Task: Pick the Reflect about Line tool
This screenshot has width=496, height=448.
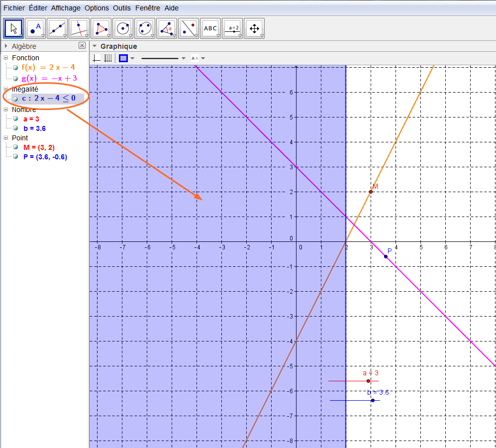Action: tap(189, 28)
